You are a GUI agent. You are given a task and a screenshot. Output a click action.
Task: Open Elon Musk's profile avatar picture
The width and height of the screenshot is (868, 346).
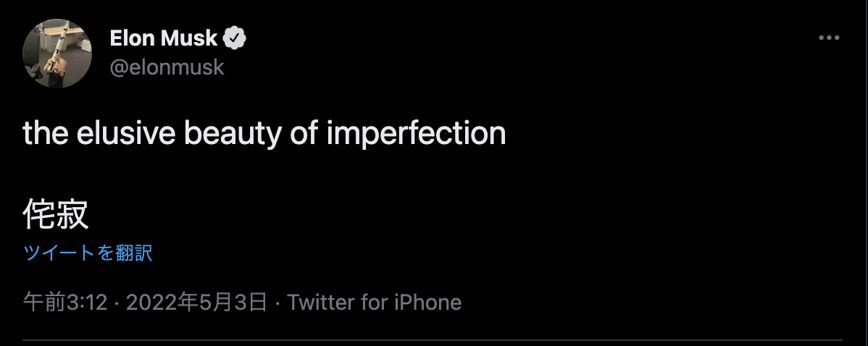[x=57, y=54]
